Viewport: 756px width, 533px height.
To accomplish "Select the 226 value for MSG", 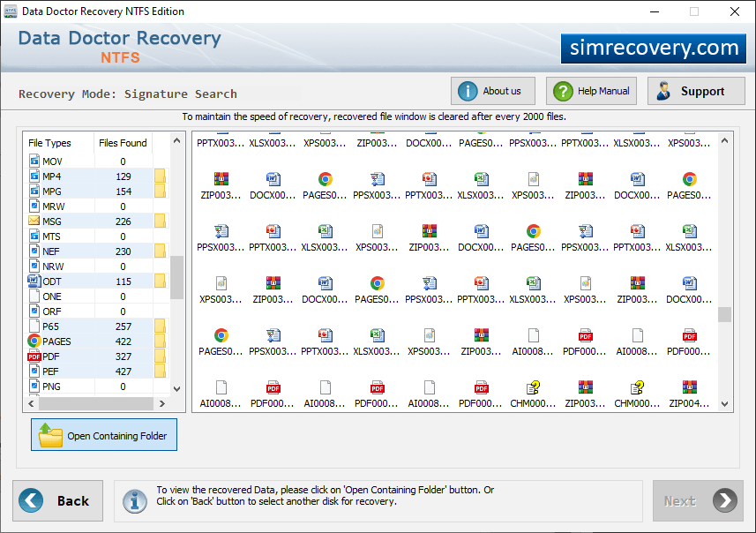I will coord(124,221).
